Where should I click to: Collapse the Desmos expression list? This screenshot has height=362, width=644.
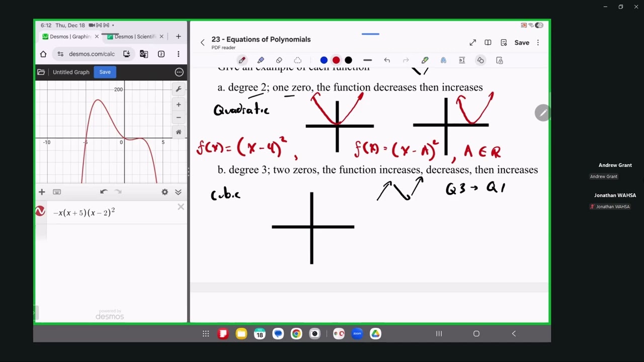tap(178, 192)
